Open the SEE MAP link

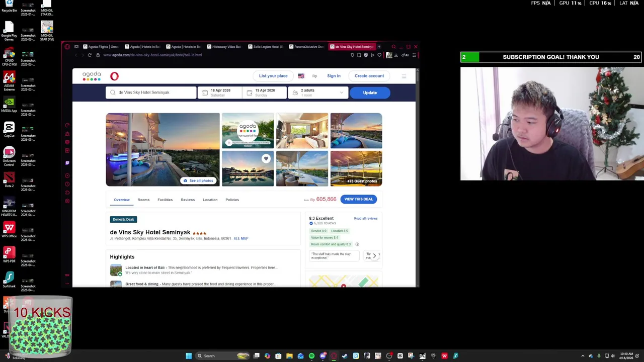point(241,238)
